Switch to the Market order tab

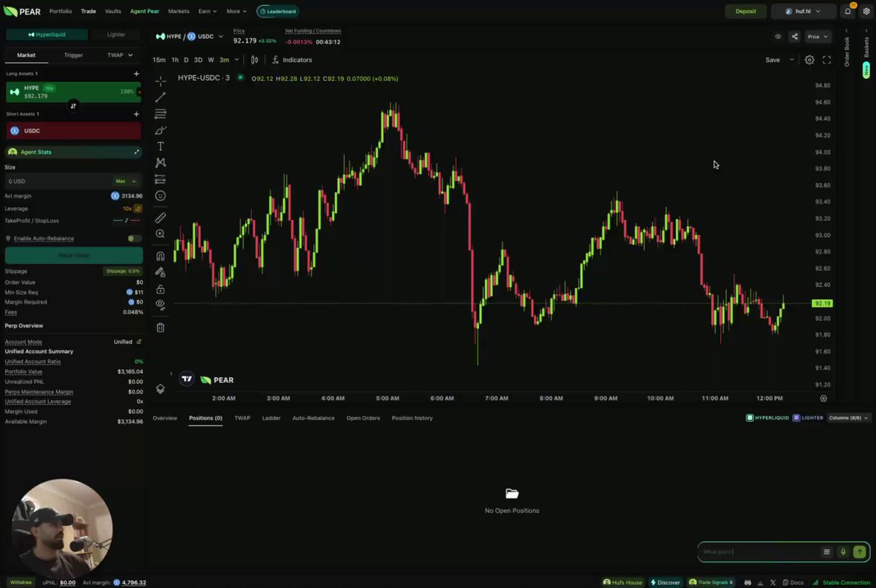[27, 55]
